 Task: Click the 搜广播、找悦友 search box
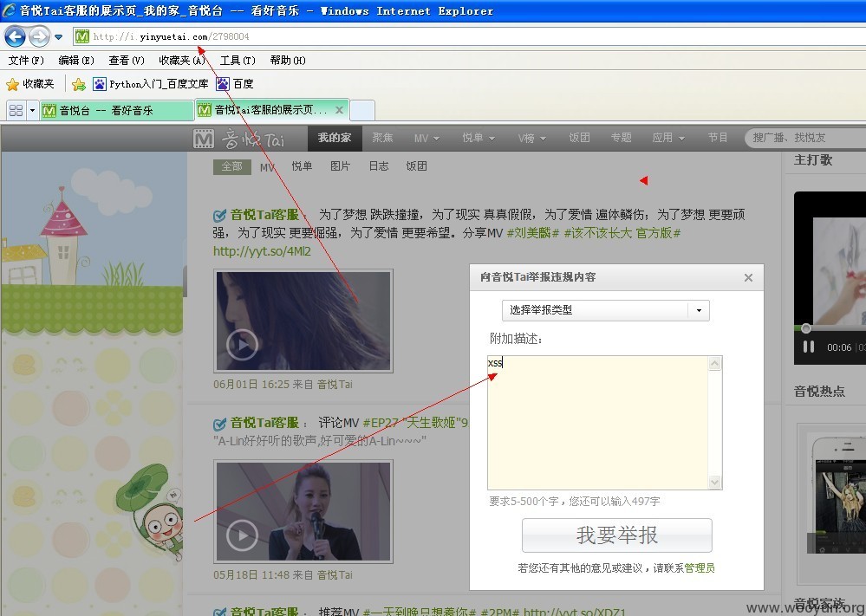[x=805, y=138]
